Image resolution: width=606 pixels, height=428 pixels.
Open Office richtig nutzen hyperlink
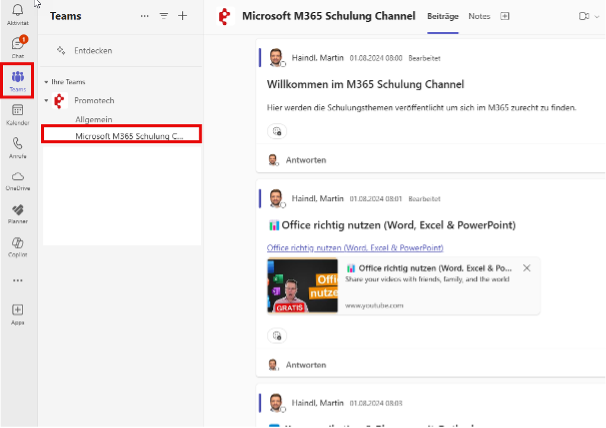(x=355, y=248)
